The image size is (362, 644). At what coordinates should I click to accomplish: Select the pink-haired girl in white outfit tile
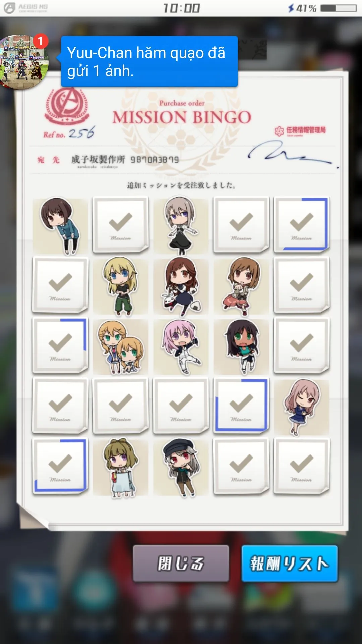(181, 346)
